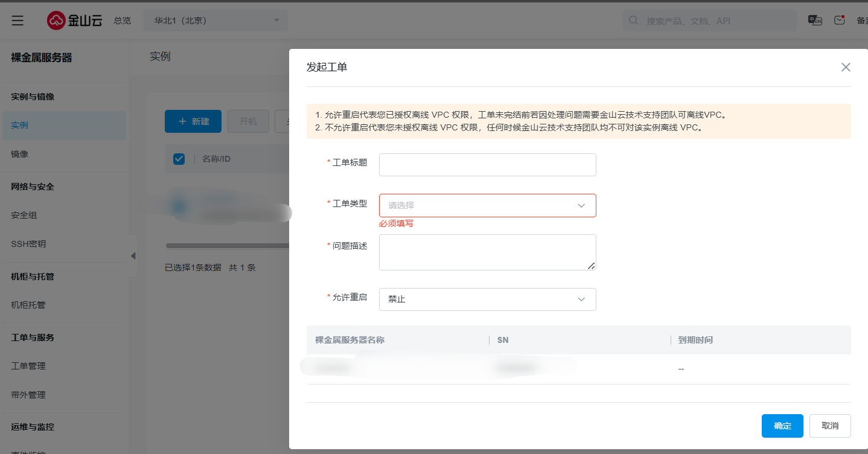Open the message notifications icon
Screen dimensions: 868x454
click(839, 21)
